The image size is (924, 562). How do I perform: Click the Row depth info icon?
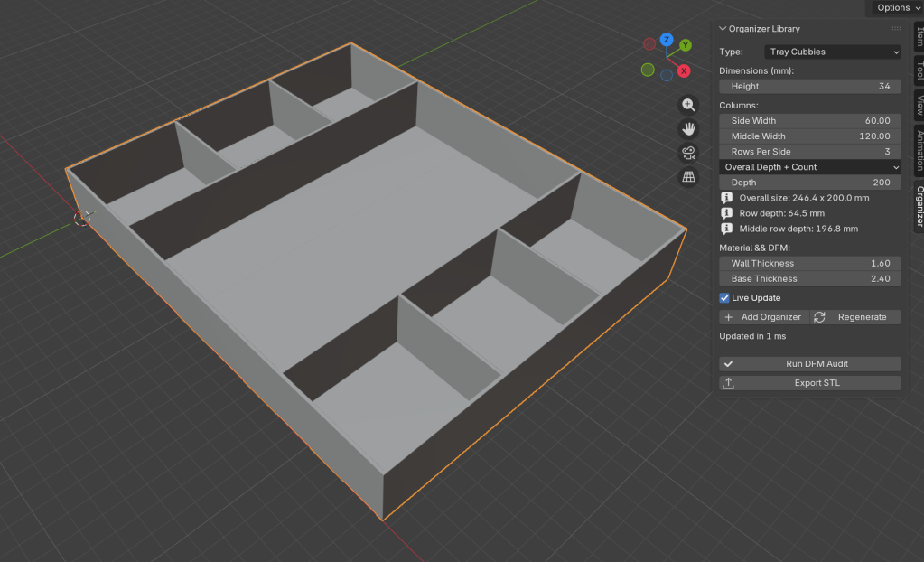pyautogui.click(x=726, y=213)
